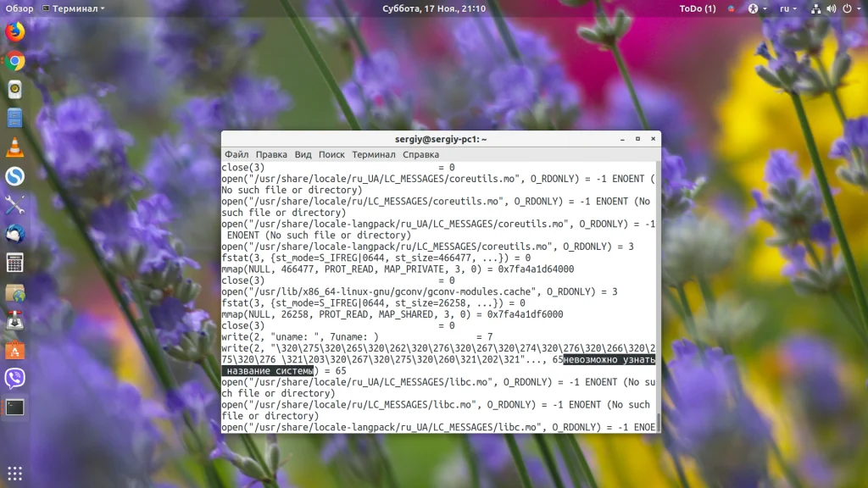Image resolution: width=868 pixels, height=488 pixels.
Task: Open the Rhythmbox speaker icon in dock
Action: (15, 90)
